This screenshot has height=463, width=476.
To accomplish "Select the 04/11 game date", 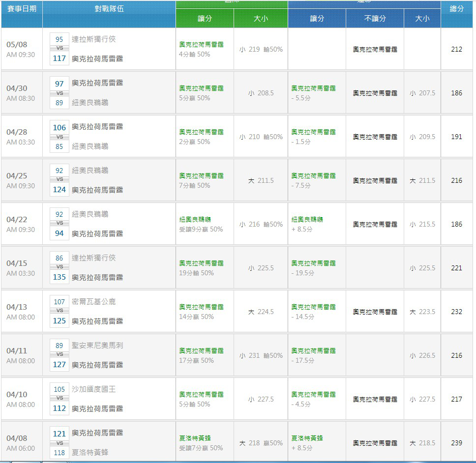I will (x=17, y=350).
